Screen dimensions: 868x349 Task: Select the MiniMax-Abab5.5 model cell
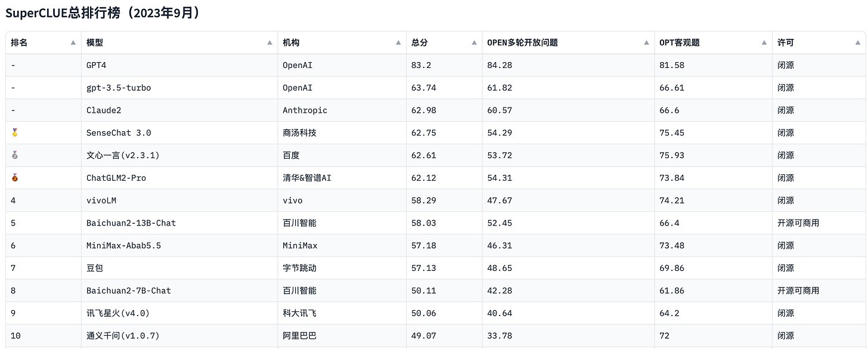click(179, 246)
